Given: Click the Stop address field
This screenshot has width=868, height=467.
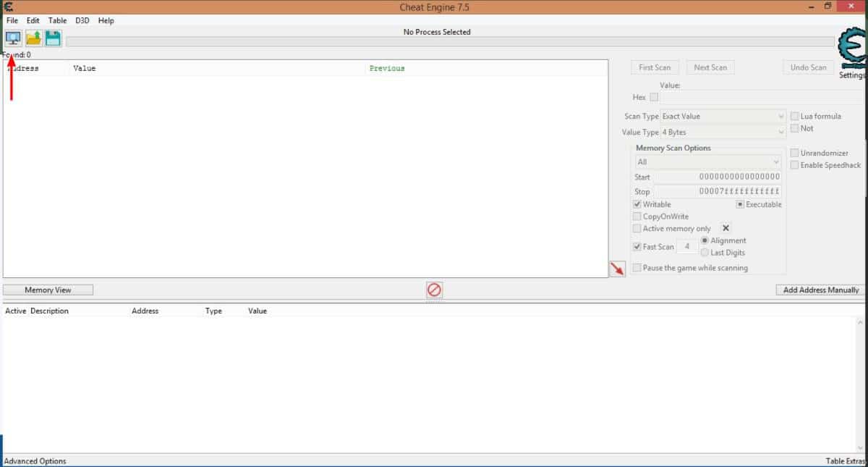Looking at the screenshot, I should click(719, 192).
